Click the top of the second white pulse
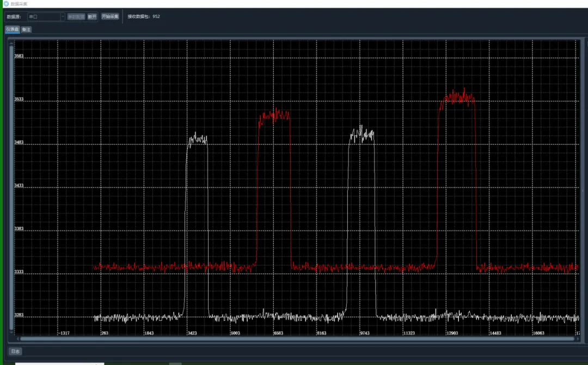The image size is (588, 365). pos(362,134)
